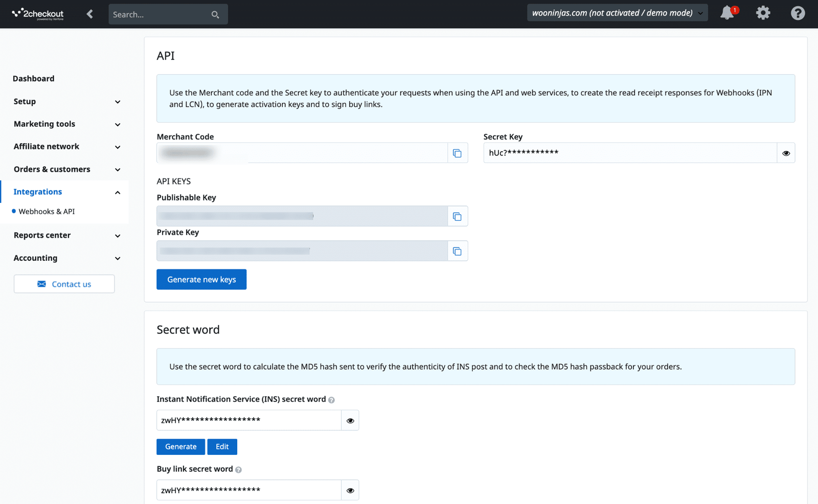The height and width of the screenshot is (504, 818).
Task: Click the API section heading
Action: (166, 56)
